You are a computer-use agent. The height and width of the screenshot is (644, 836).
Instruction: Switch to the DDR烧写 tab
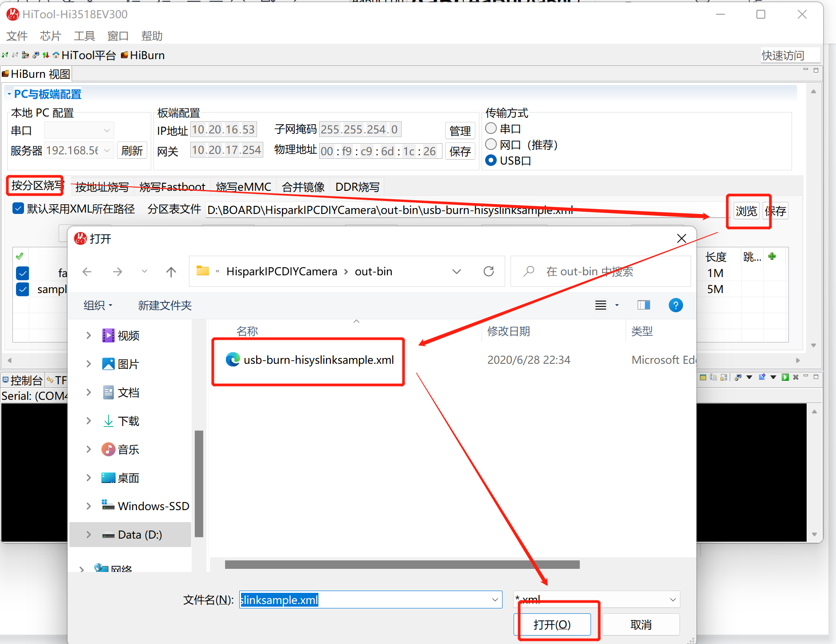pyautogui.click(x=358, y=187)
